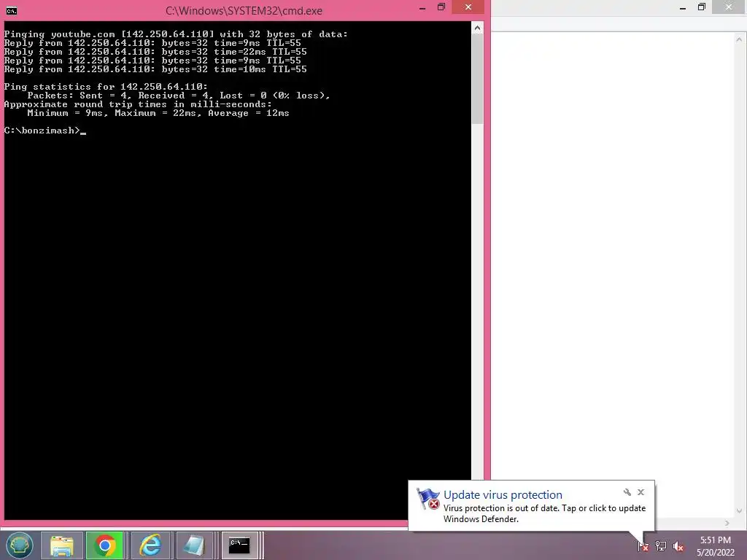Screen dimensions: 747x560
Task: Click the 'Ping statistics for 142.250.64.110' line
Action: (106, 87)
